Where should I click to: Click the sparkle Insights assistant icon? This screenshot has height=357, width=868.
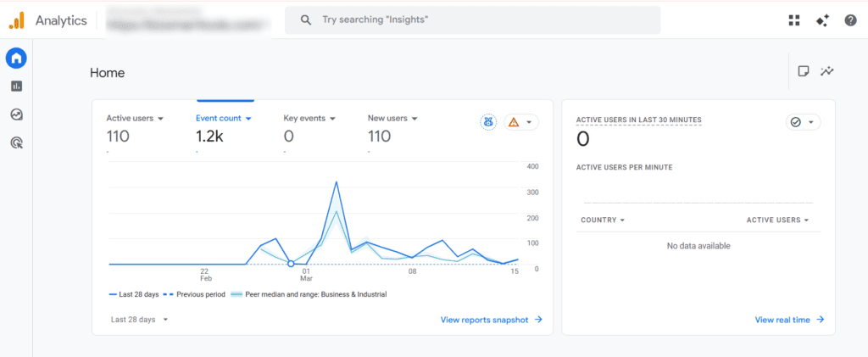[821, 20]
